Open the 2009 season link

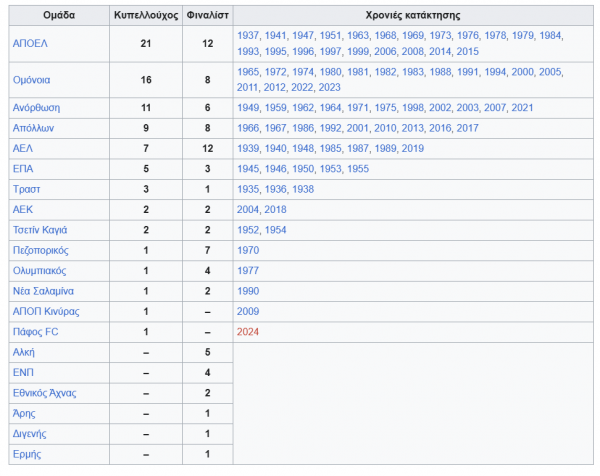click(248, 311)
